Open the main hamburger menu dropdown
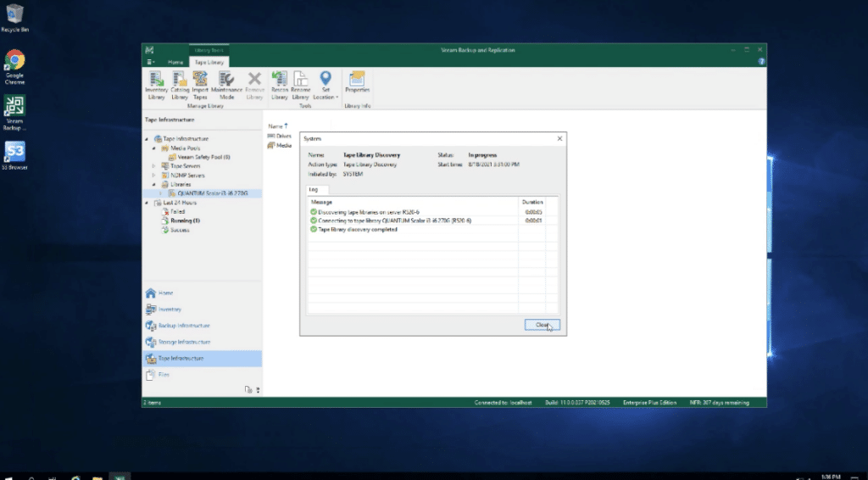Screen dimensions: 868x480 151,62
